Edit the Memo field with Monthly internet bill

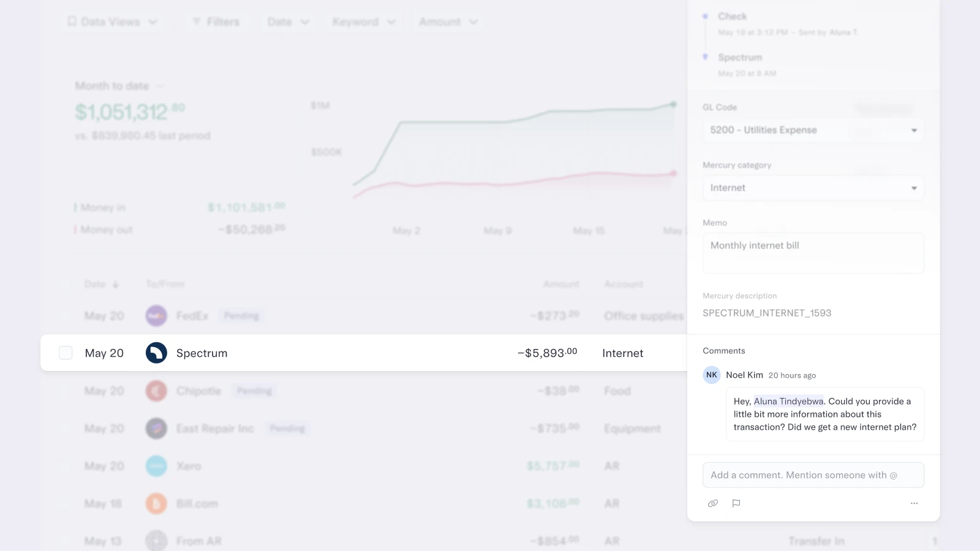813,253
